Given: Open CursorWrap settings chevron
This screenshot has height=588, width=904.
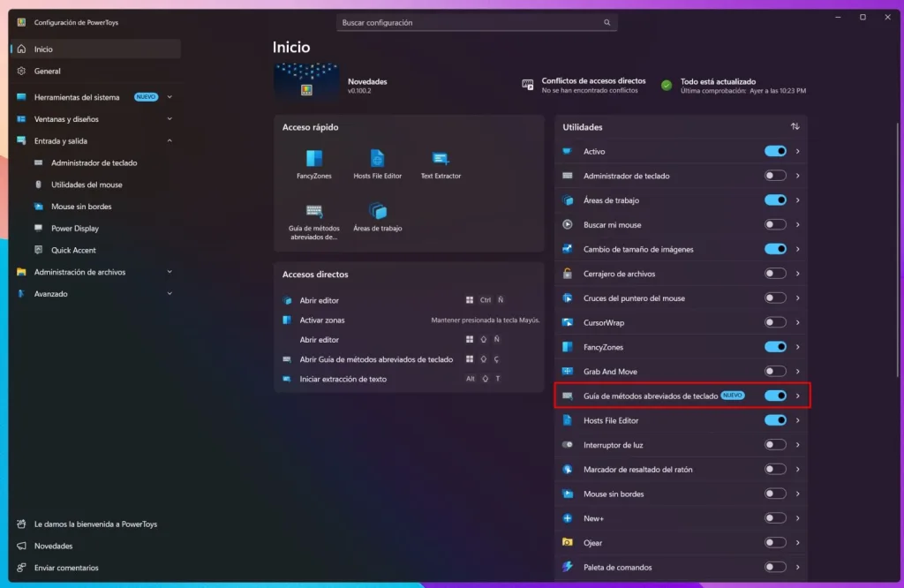Looking at the screenshot, I should pos(797,322).
